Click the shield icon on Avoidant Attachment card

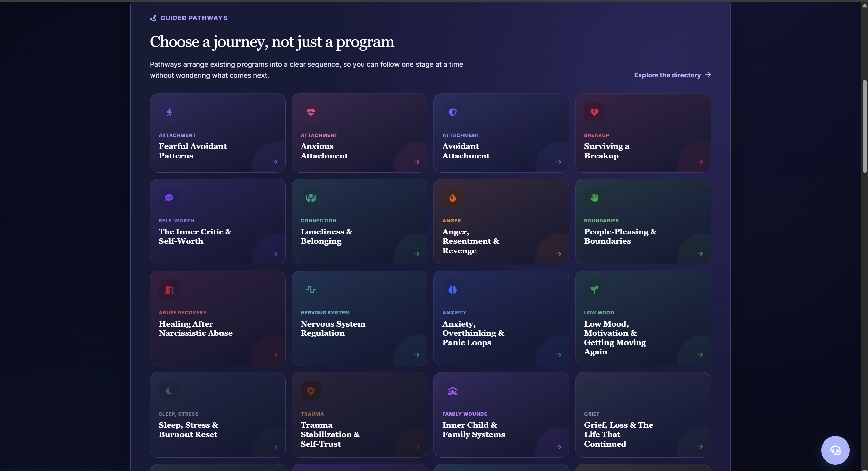point(452,112)
